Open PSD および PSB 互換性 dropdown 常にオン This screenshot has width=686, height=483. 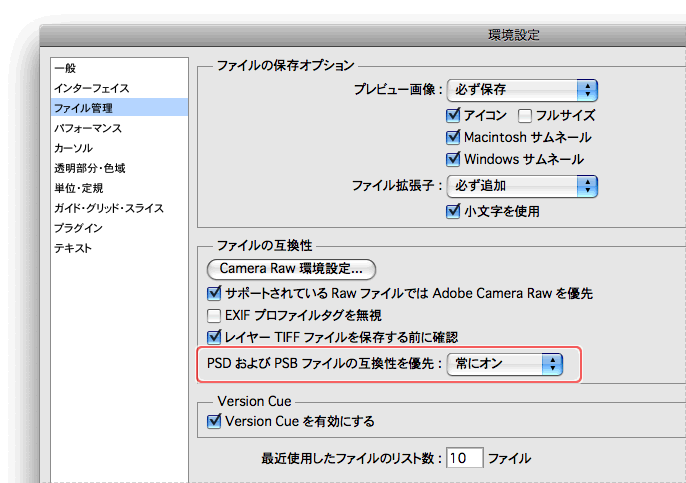[504, 364]
